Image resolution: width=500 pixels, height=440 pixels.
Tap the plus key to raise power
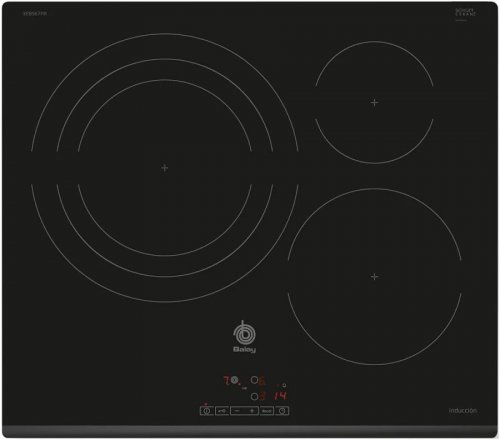click(x=252, y=411)
